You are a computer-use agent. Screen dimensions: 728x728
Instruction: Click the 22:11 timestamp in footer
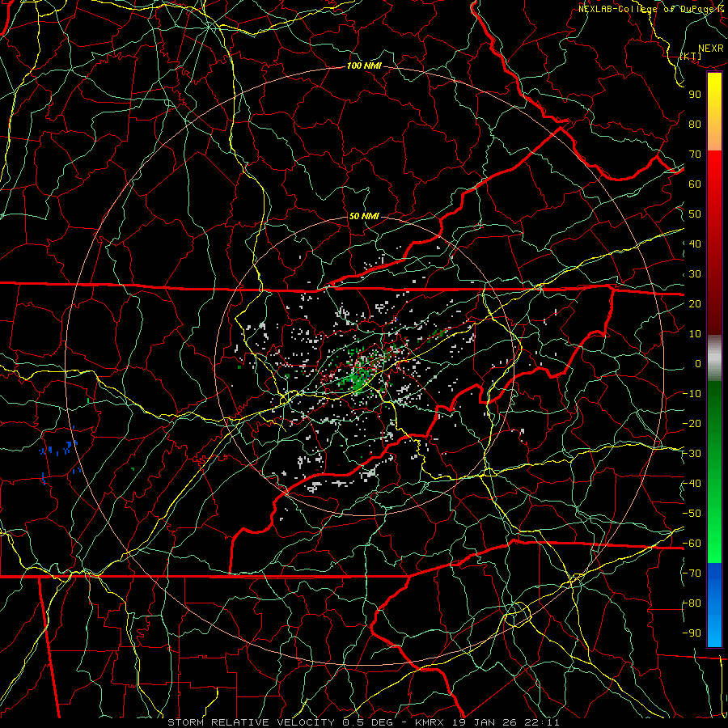[x=544, y=722]
